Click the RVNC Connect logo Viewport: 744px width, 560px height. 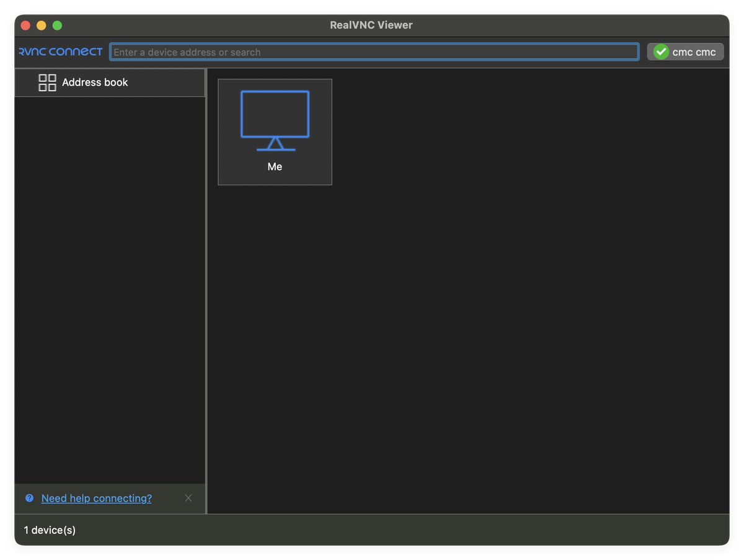pos(61,51)
